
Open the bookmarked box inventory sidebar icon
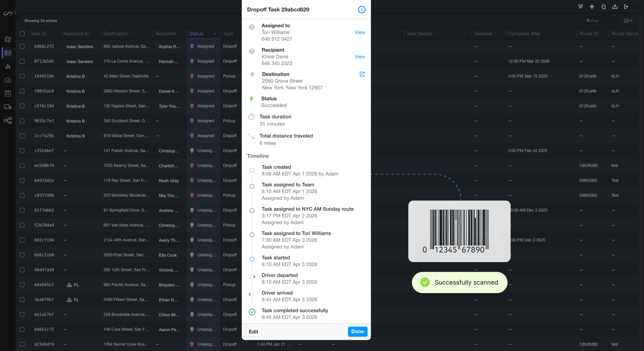(x=8, y=93)
